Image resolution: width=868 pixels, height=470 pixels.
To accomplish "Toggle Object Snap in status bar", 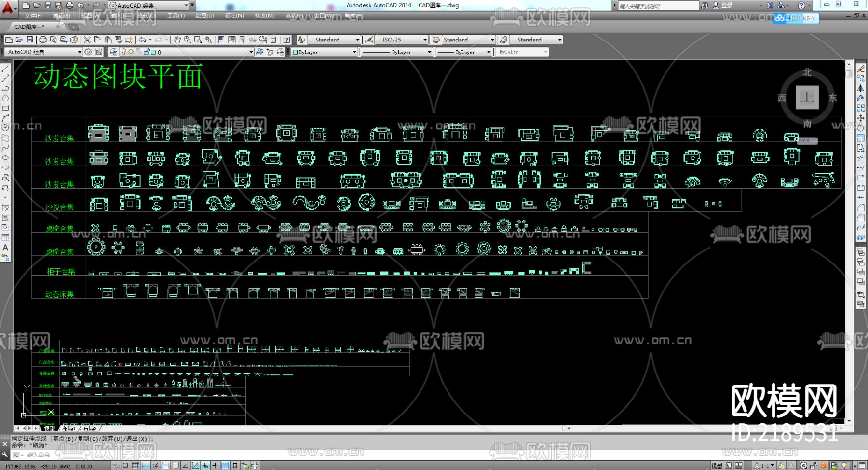I will click(x=166, y=466).
